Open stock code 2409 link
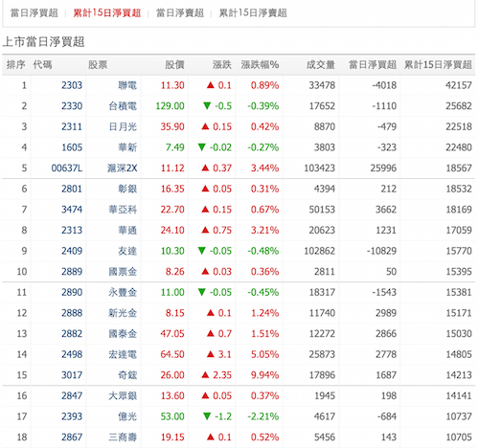 (72, 251)
